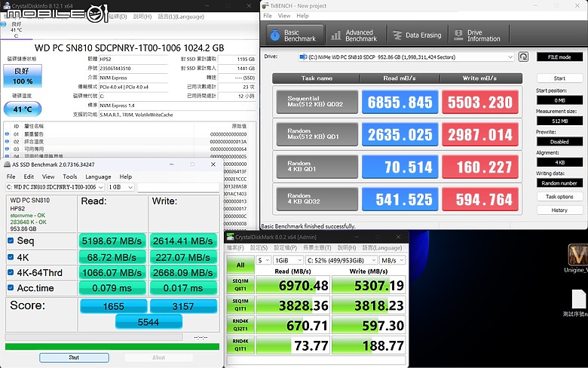The image size is (588, 368).
Task: Click the Basic Benchmark stopwatch icon
Action: point(275,35)
